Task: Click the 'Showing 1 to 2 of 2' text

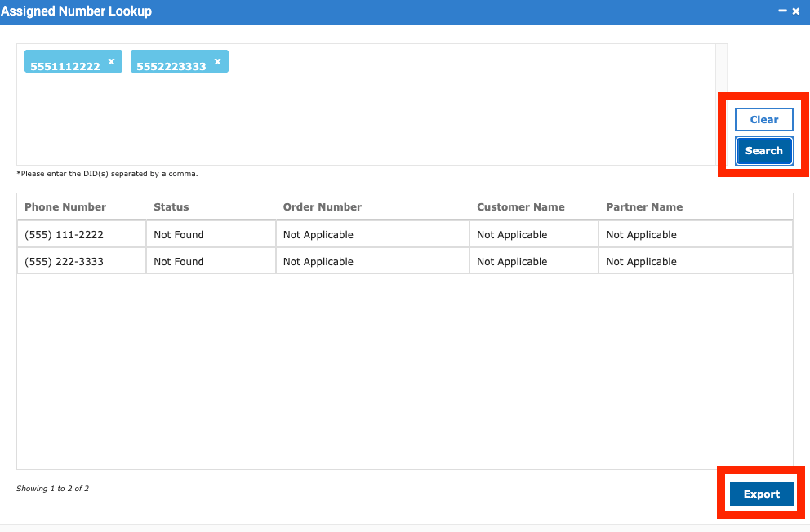Action: coord(53,488)
